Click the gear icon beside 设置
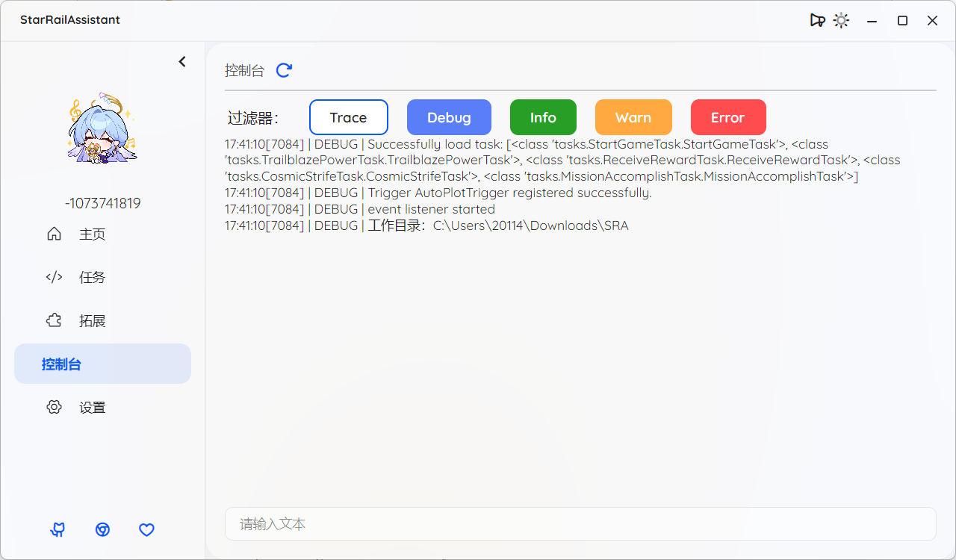This screenshot has height=560, width=956. (54, 407)
